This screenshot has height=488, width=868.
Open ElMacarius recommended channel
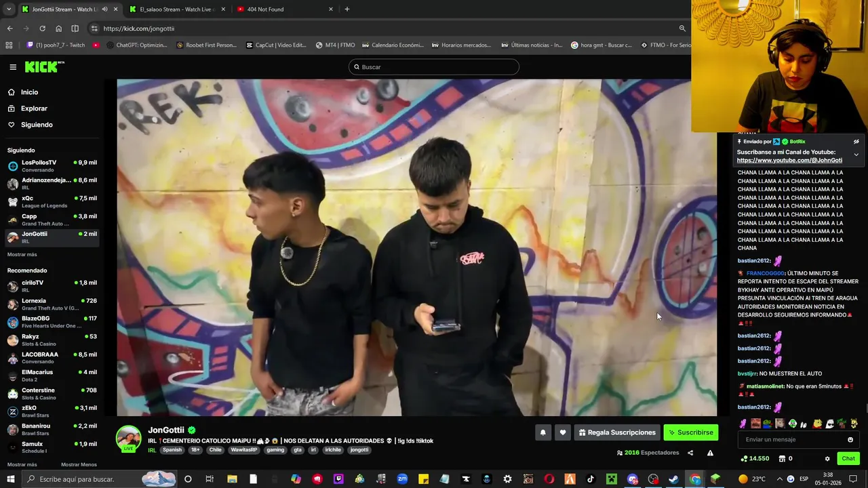pyautogui.click(x=52, y=375)
